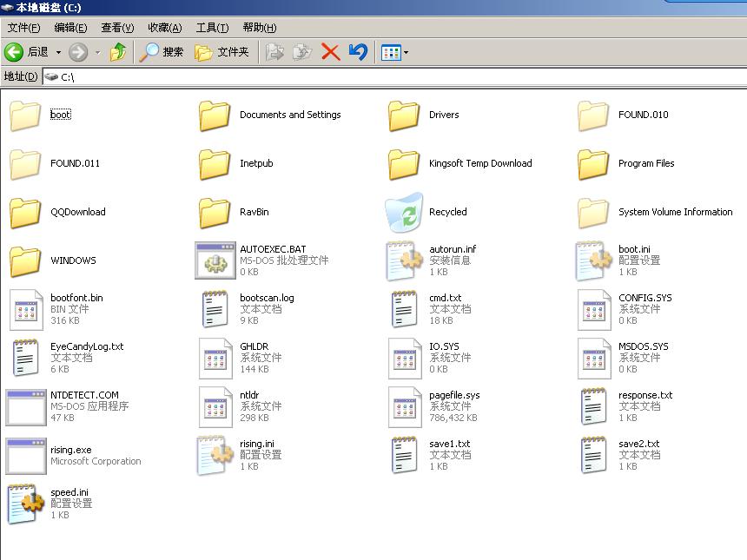Viewport: 747px width, 560px height.
Task: Open the Recycled bin icon
Action: 404,212
